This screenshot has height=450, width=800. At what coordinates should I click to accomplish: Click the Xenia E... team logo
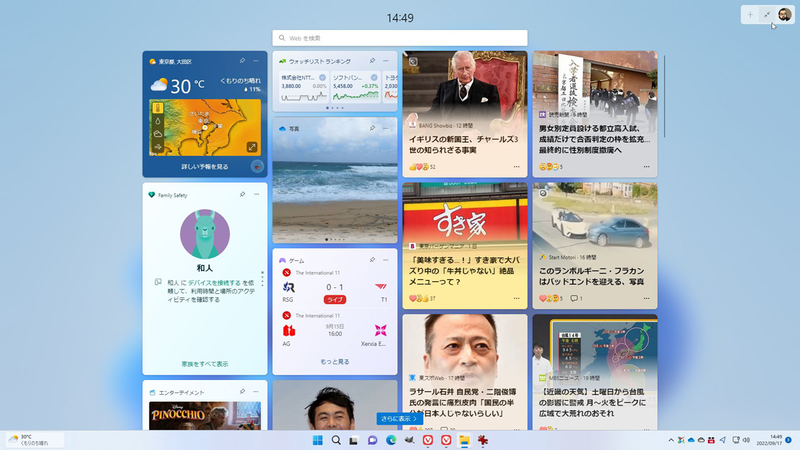pos(381,330)
